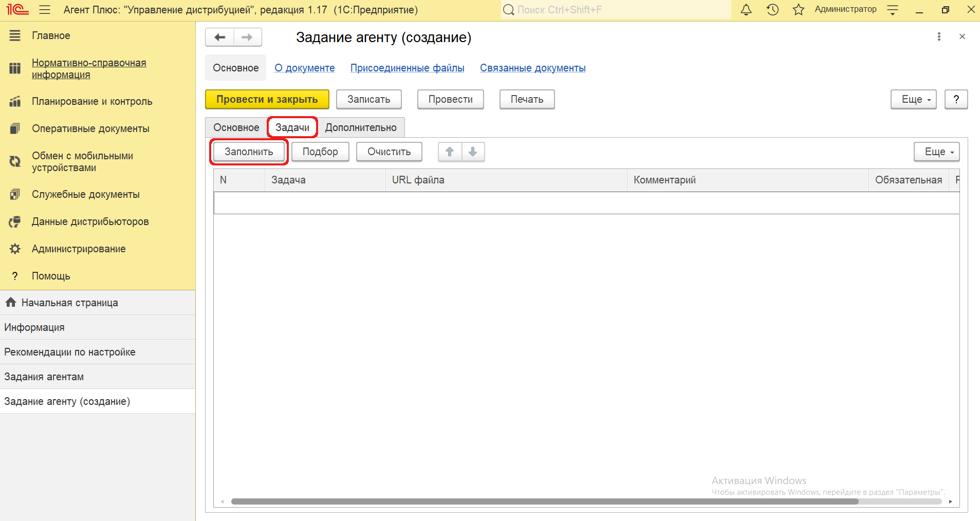Image resolution: width=980 pixels, height=521 pixels.
Task: Click the Служебные документы icon
Action: tap(15, 194)
